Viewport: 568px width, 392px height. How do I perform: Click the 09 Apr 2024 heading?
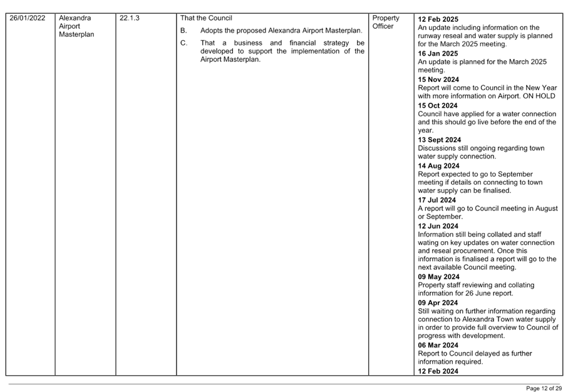(438, 303)
